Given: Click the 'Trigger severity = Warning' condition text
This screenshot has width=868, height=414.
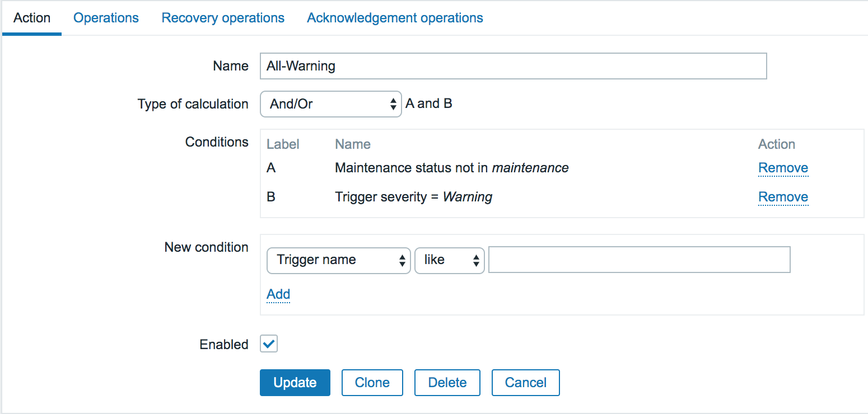Looking at the screenshot, I should coord(413,197).
